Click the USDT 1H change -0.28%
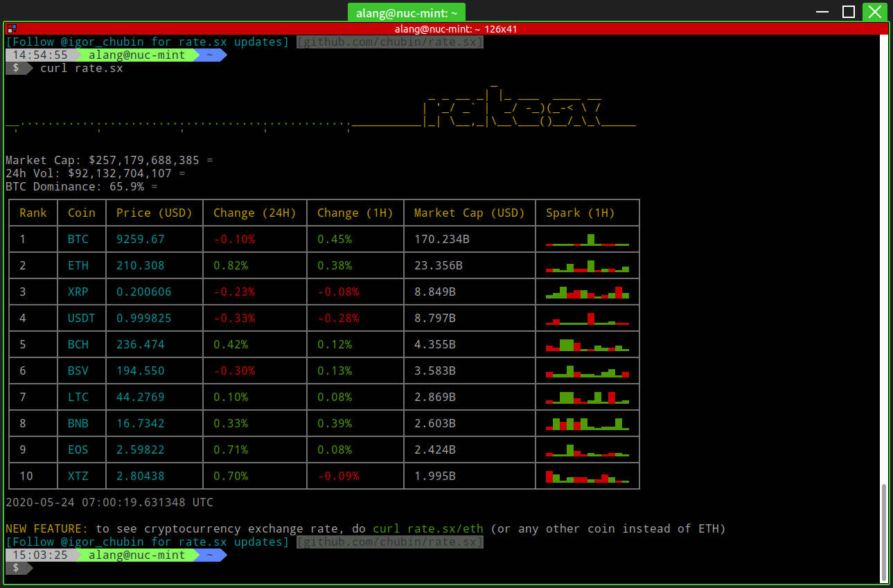Viewport: 893px width, 588px height. click(x=338, y=318)
